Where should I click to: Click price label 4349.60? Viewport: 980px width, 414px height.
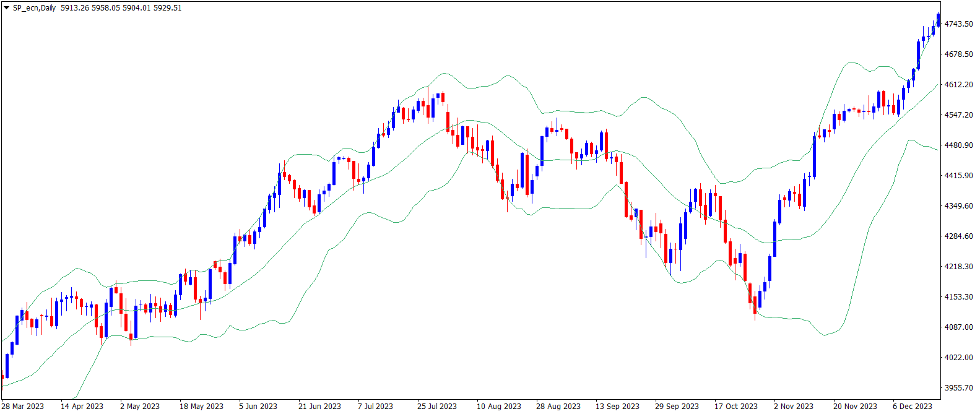(x=958, y=205)
